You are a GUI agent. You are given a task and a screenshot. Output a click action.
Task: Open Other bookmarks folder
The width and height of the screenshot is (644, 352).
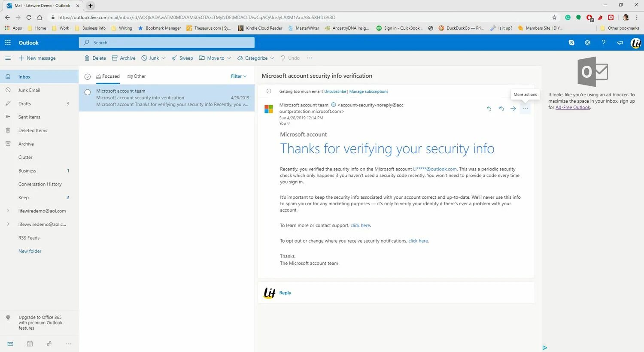tap(619, 28)
